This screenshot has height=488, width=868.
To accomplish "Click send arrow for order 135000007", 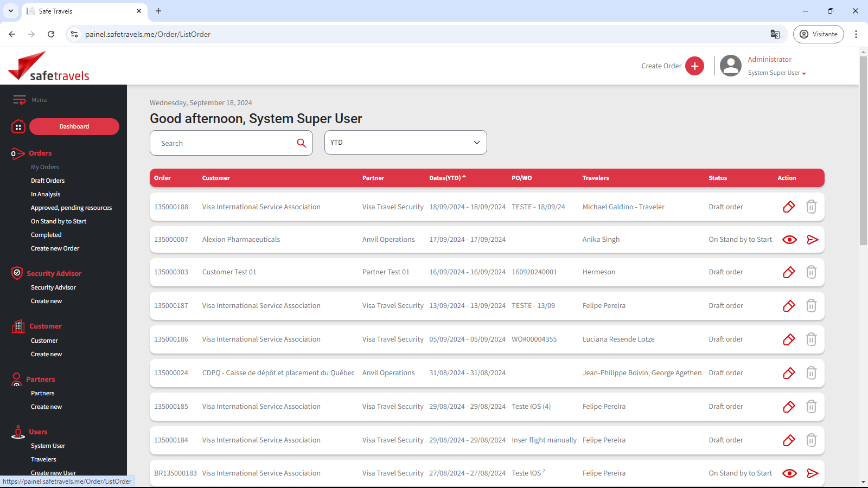I will point(812,240).
